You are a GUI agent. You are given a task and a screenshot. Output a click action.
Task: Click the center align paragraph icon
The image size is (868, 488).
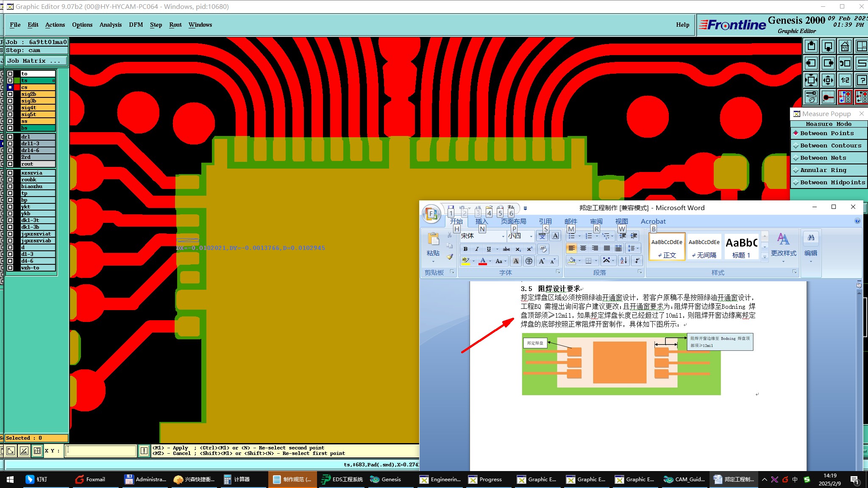583,249
